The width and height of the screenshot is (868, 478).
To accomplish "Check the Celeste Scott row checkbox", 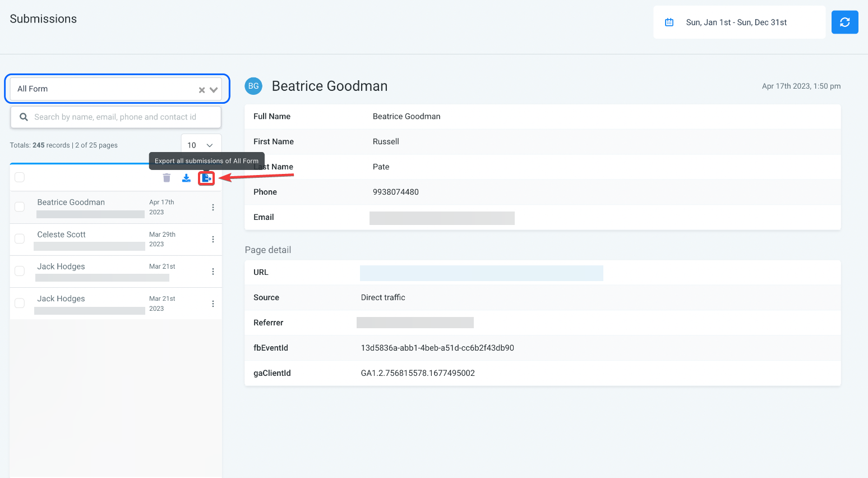I will (x=20, y=239).
